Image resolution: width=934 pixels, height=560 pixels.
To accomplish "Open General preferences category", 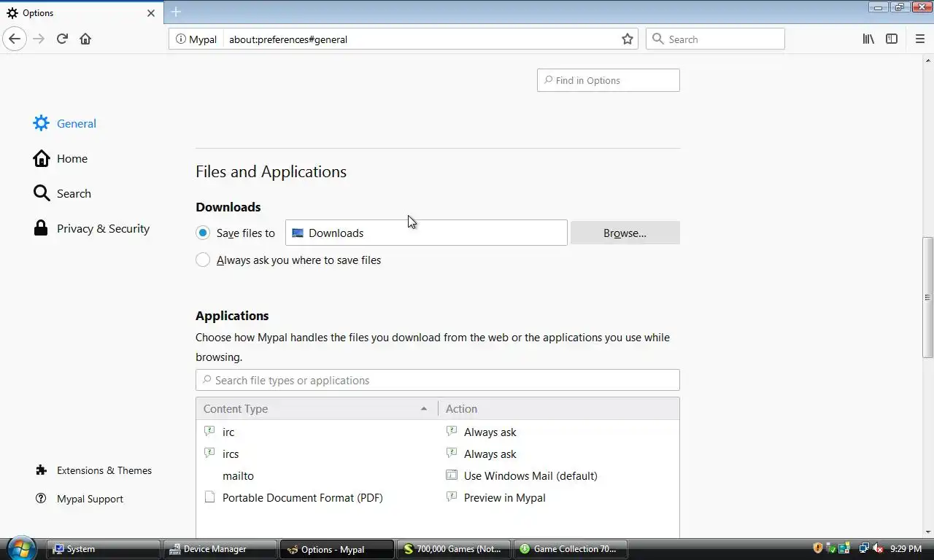I will (x=65, y=123).
